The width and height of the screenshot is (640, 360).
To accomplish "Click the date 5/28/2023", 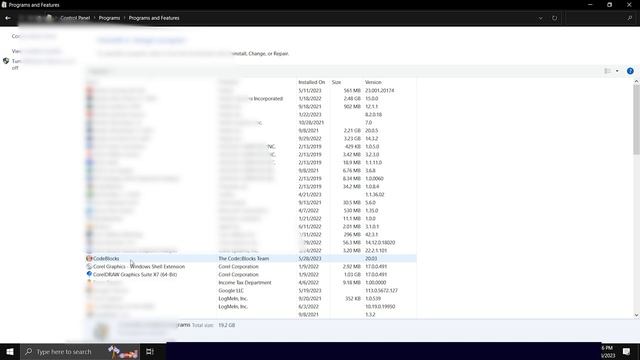I will tap(310, 258).
